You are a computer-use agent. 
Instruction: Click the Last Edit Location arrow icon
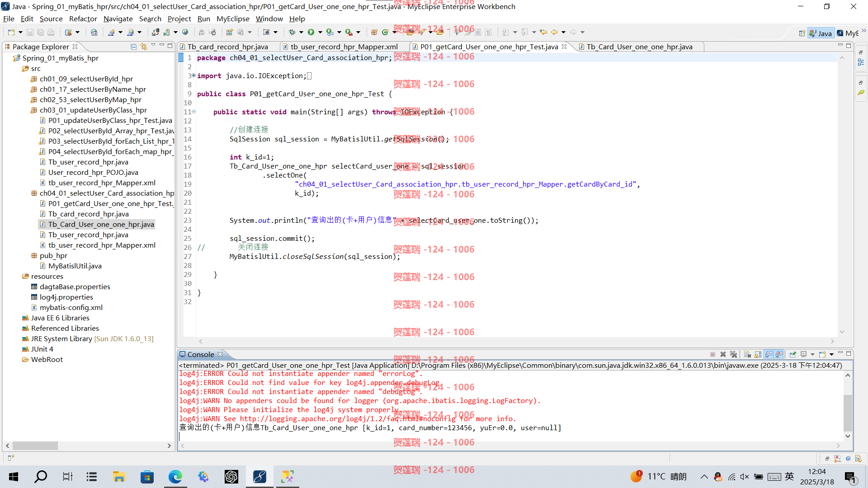point(543,32)
